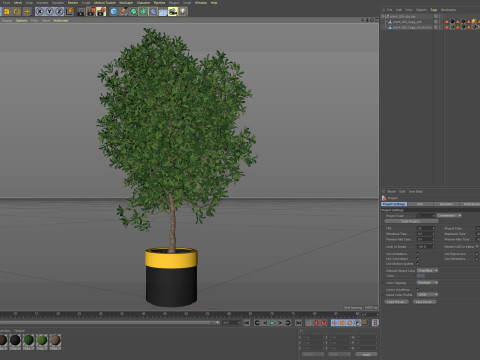
Task: Open Project Scale units dropdown
Action: [x=449, y=216]
